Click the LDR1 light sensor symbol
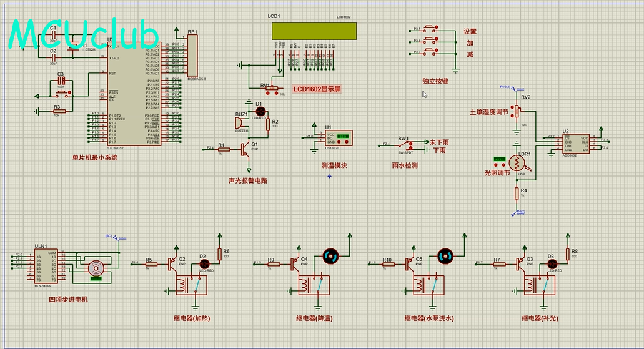Viewport: 644px width, 349px height. 517,163
